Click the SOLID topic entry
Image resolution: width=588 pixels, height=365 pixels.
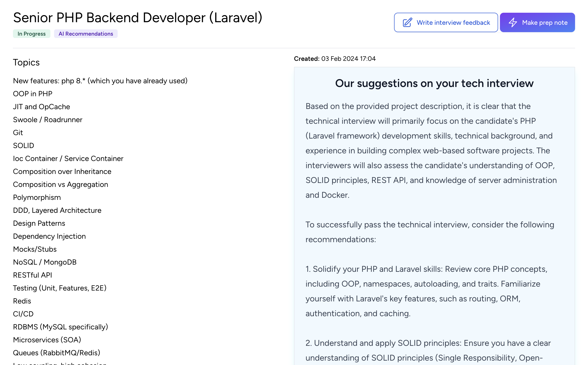coord(23,145)
